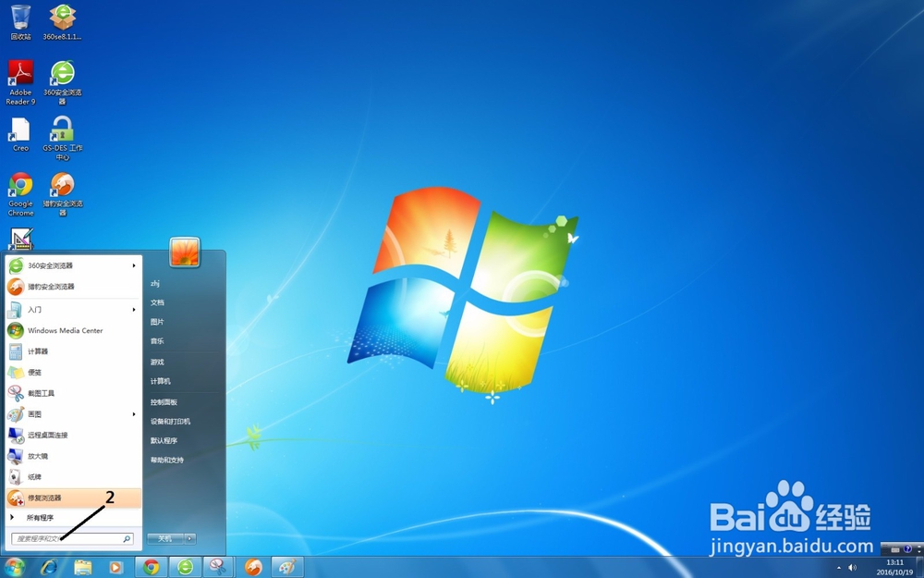Show hidden tray icons arrow
Image resolution: width=924 pixels, height=578 pixels.
(839, 568)
